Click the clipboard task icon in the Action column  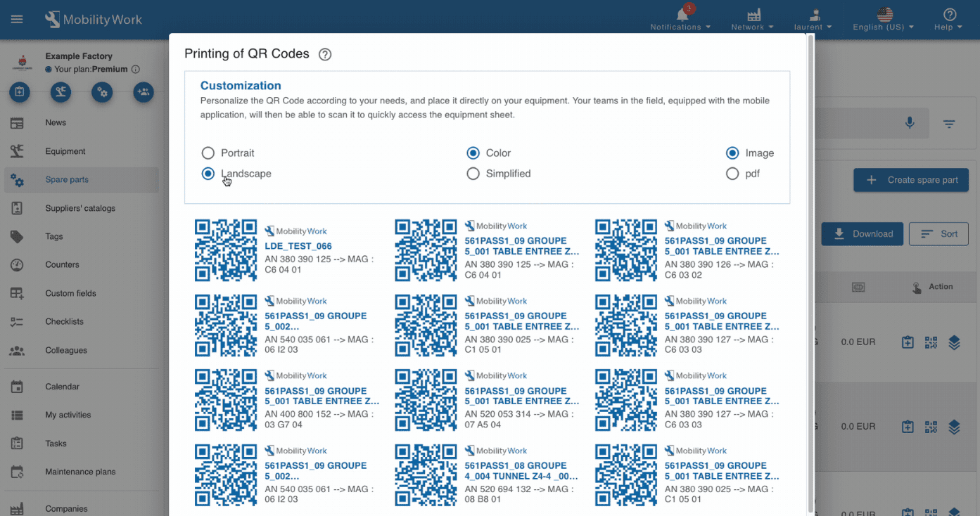(907, 342)
